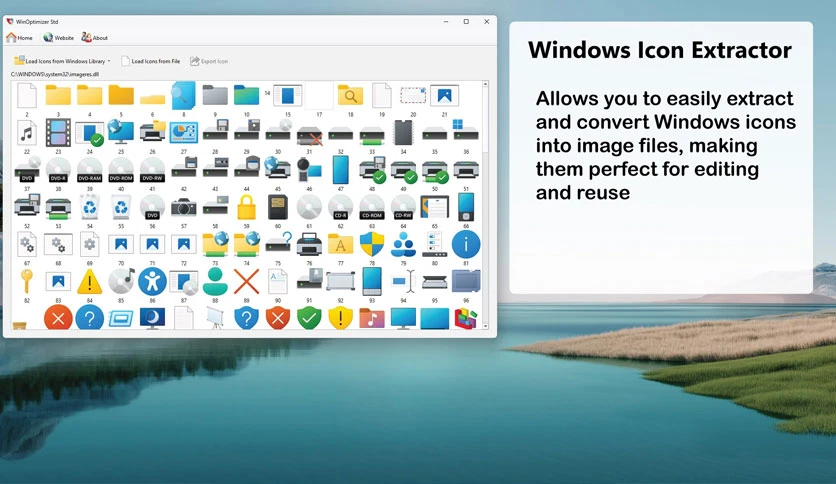The height and width of the screenshot is (484, 836).
Task: Select the blue shield question mark icon
Action: 246,318
